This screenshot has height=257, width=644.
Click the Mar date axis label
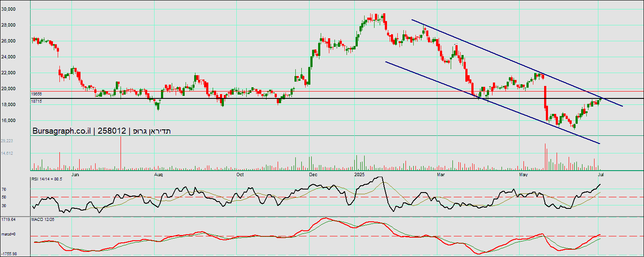(x=441, y=175)
